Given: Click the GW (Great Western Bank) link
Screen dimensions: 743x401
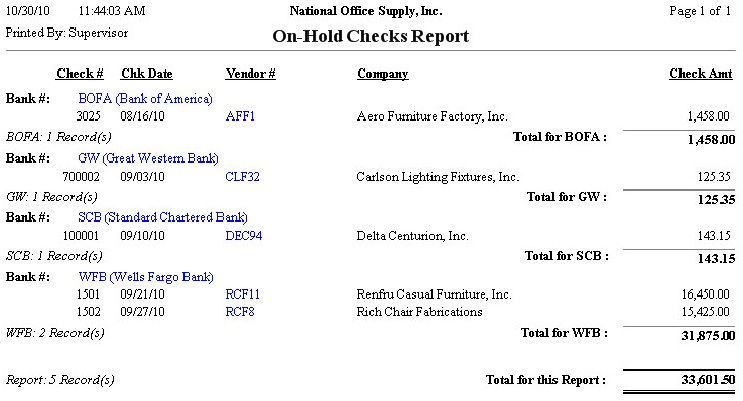Looking at the screenshot, I should [x=148, y=158].
